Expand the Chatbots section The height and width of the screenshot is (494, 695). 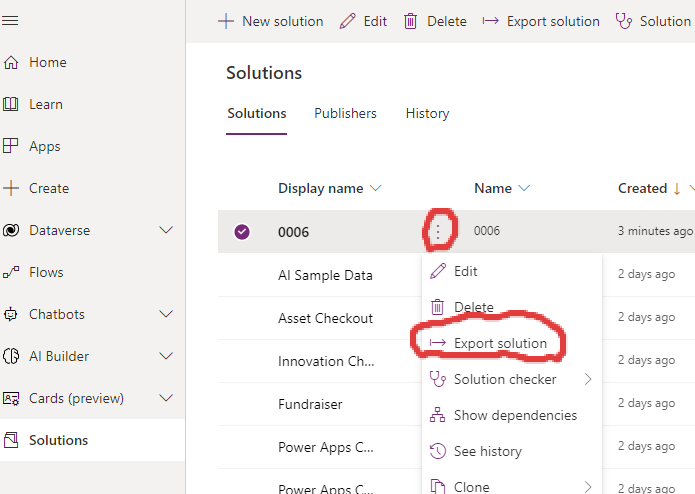coord(166,314)
